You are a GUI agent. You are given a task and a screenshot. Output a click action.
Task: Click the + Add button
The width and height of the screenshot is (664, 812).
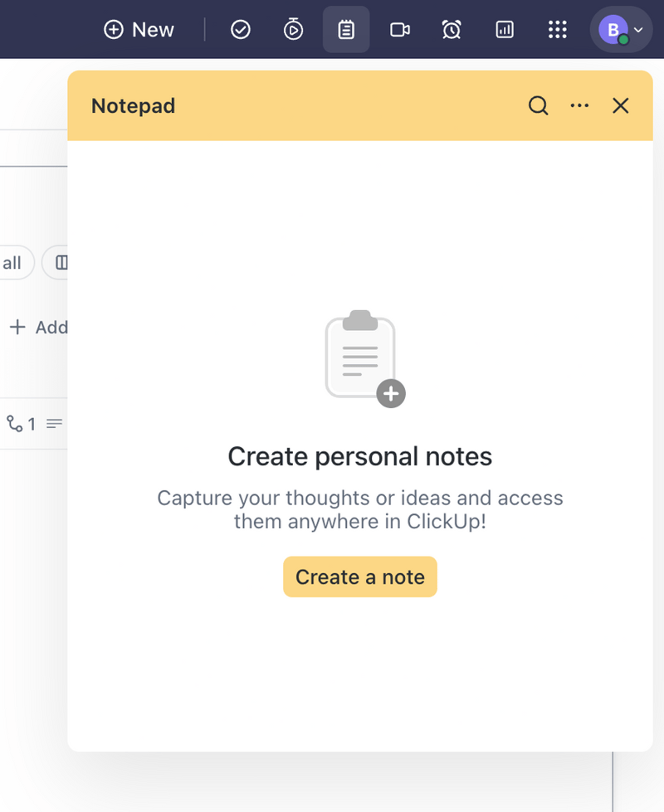tap(37, 327)
